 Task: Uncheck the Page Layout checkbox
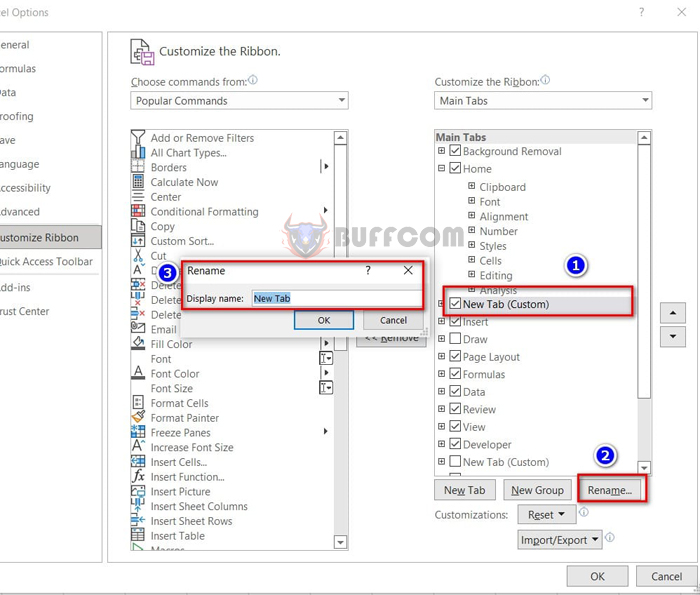click(455, 356)
